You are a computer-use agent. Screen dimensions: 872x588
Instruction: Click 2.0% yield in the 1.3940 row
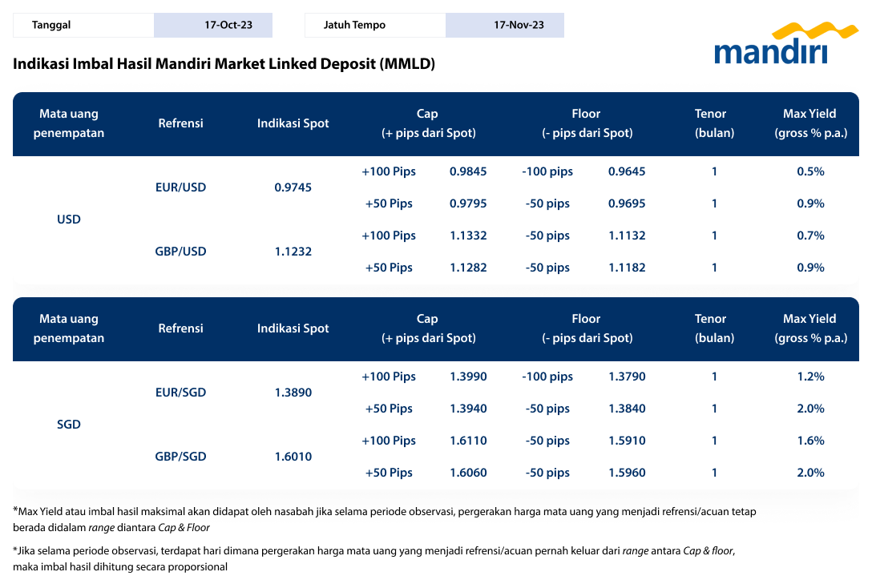pyautogui.click(x=810, y=409)
